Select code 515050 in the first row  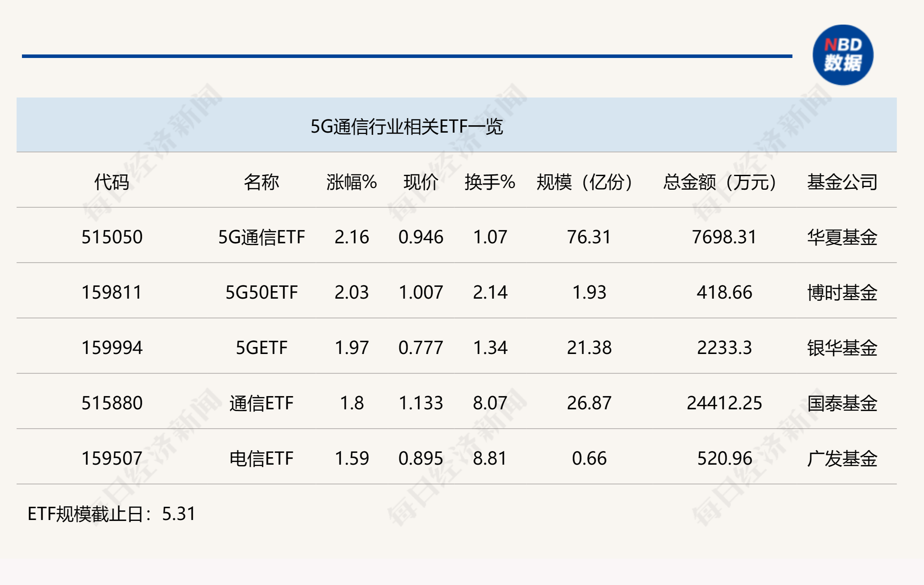(112, 237)
